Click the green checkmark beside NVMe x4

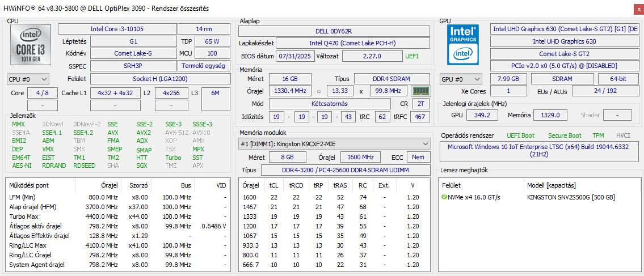[444, 197]
